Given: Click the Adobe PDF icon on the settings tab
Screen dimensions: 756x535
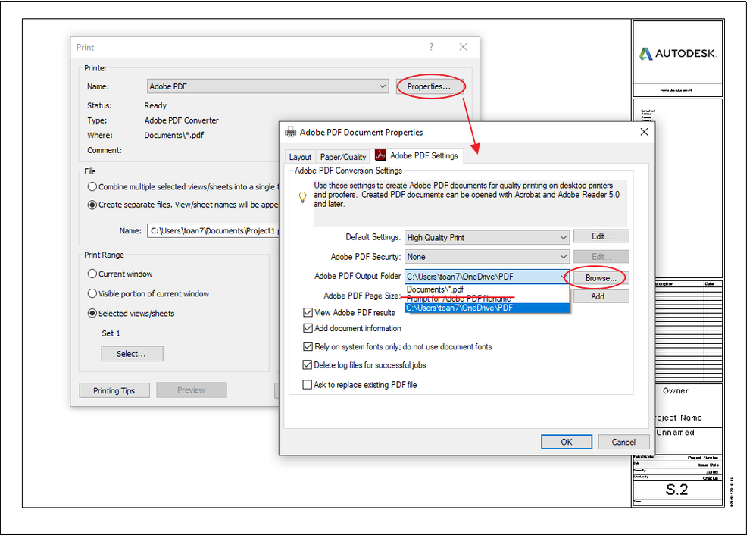Looking at the screenshot, I should 380,155.
